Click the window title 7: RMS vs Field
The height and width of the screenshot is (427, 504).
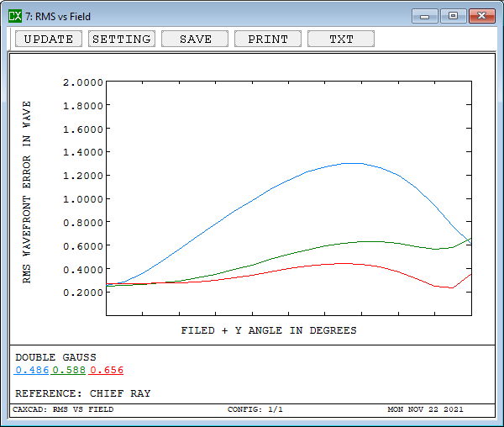(x=58, y=17)
